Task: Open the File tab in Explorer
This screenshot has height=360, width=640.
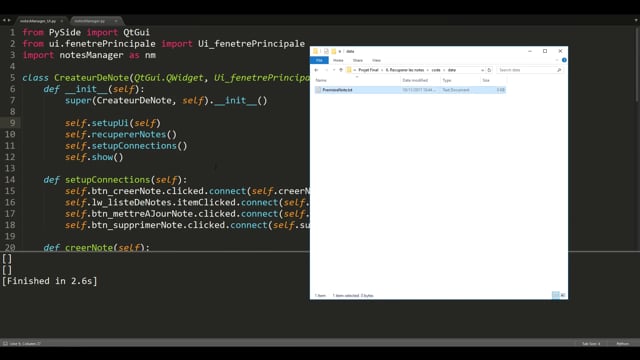Action: tap(319, 60)
